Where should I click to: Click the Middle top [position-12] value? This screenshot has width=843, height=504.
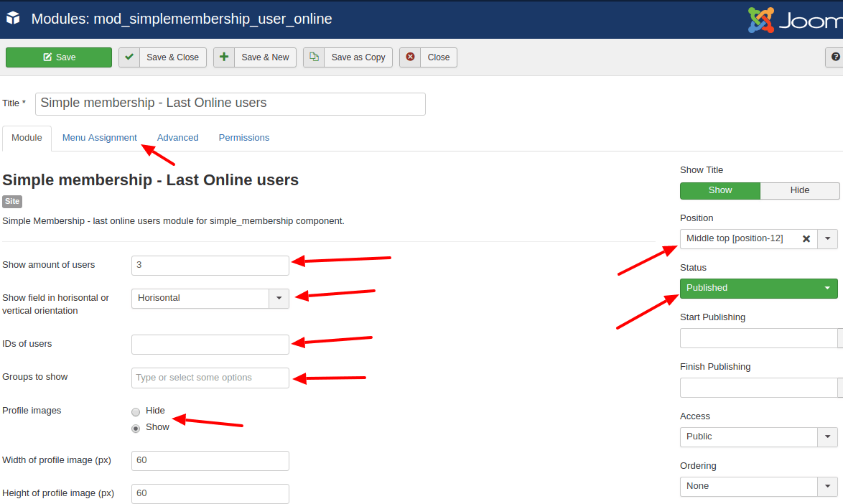(x=735, y=238)
